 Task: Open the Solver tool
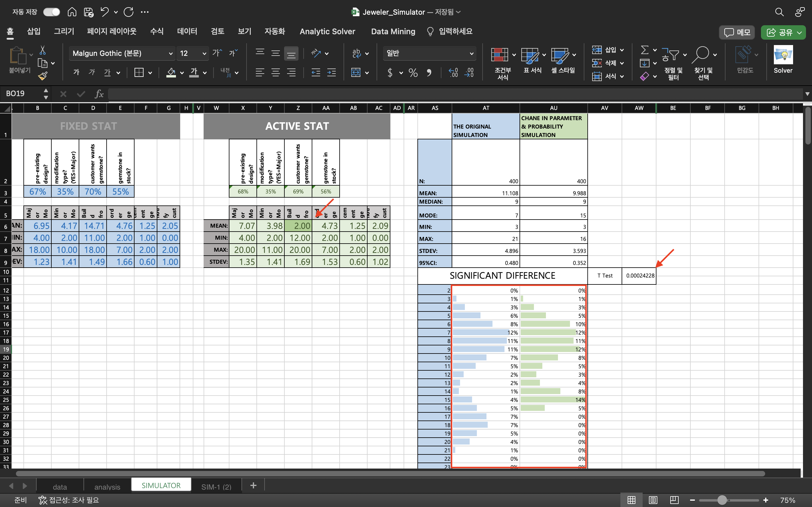(x=783, y=60)
